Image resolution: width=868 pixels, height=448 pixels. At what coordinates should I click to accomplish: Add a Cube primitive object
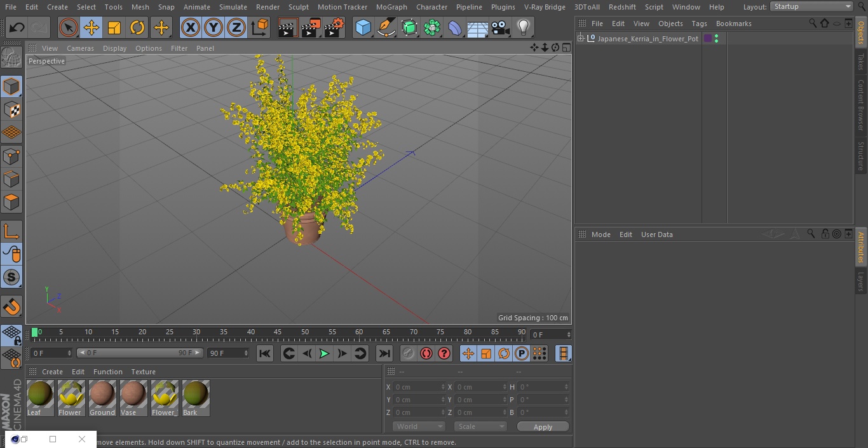(363, 28)
